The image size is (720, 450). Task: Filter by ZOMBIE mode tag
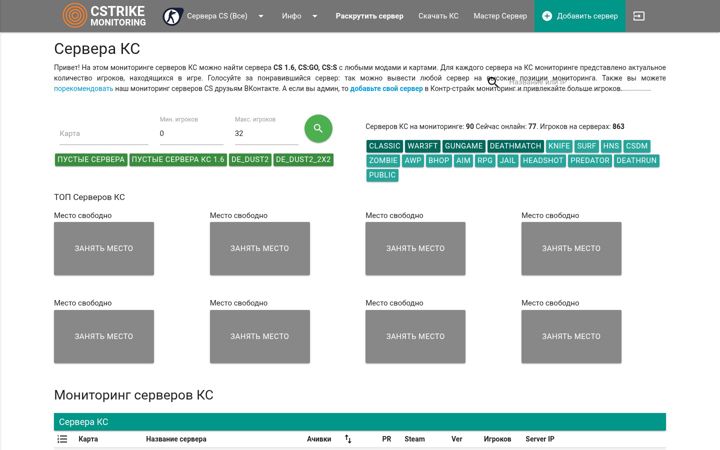point(383,160)
